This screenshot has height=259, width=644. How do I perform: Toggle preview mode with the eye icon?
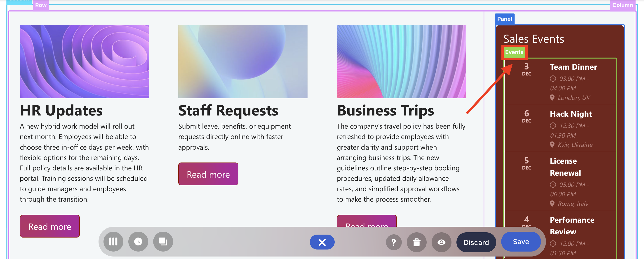[441, 242]
